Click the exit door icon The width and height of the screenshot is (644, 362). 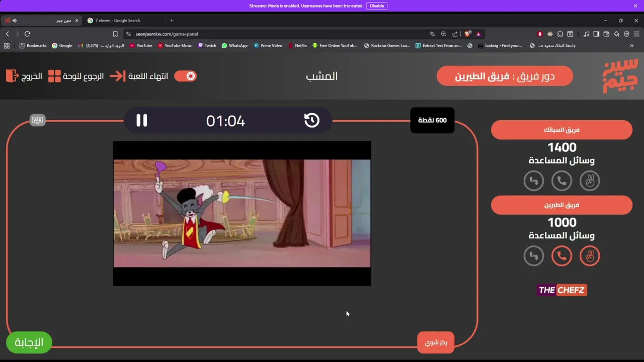(x=12, y=76)
